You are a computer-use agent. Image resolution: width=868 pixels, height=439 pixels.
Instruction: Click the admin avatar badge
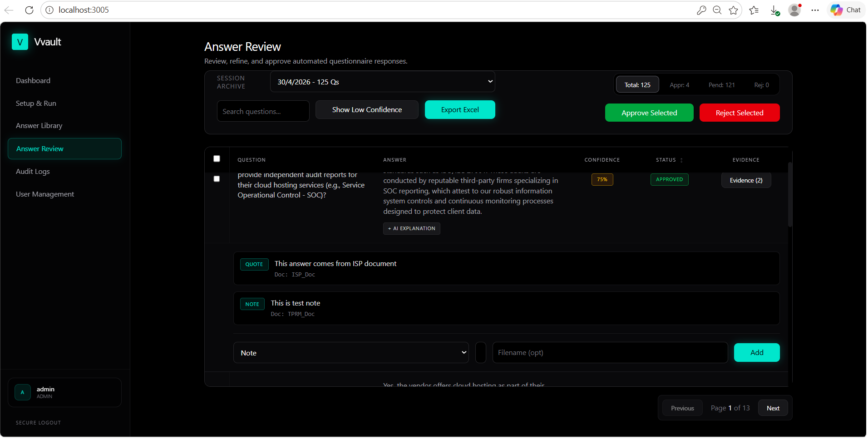(23, 392)
